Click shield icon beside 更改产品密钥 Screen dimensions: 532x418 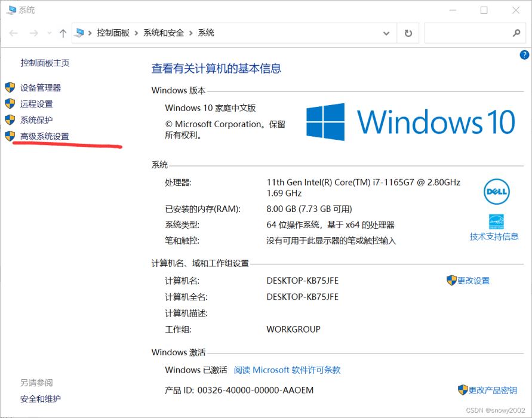tap(463, 390)
